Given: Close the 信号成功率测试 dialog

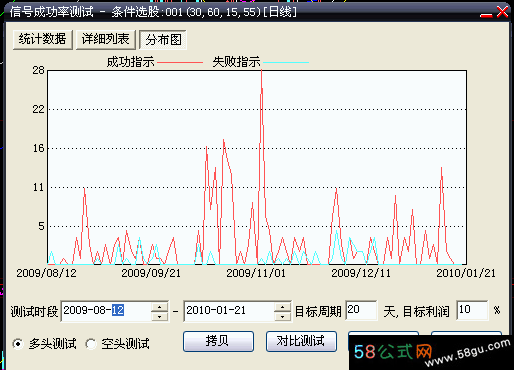Looking at the screenshot, I should (x=502, y=12).
